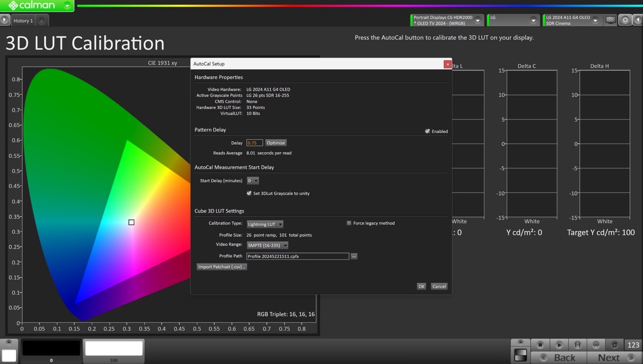
Task: Click the Play read-series icon
Action: tap(559, 345)
